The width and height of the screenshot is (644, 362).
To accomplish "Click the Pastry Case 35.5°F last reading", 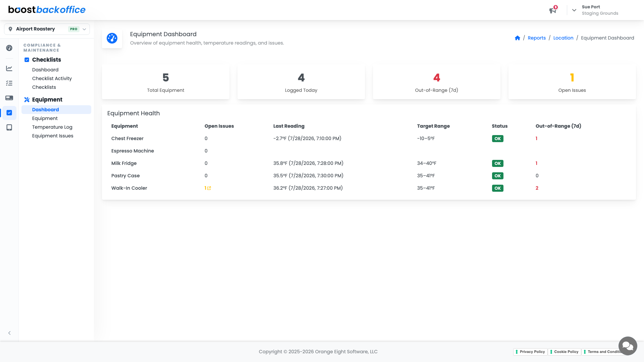I will tap(308, 176).
